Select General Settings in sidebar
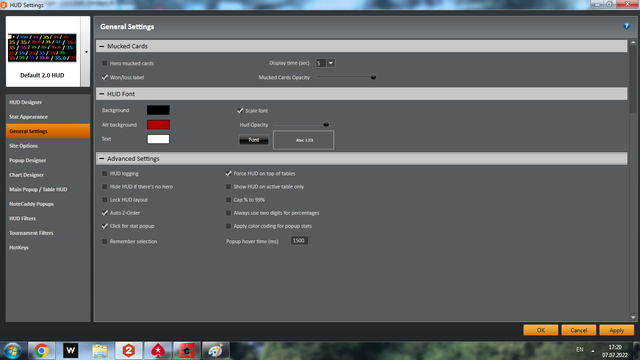The image size is (640, 360). tap(48, 131)
